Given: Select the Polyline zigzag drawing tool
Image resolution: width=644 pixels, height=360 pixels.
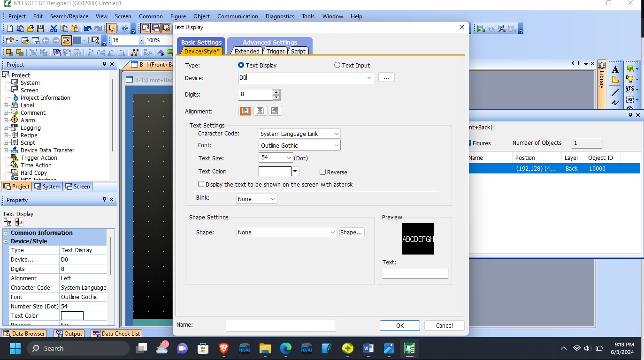Looking at the screenshot, I should [x=615, y=103].
